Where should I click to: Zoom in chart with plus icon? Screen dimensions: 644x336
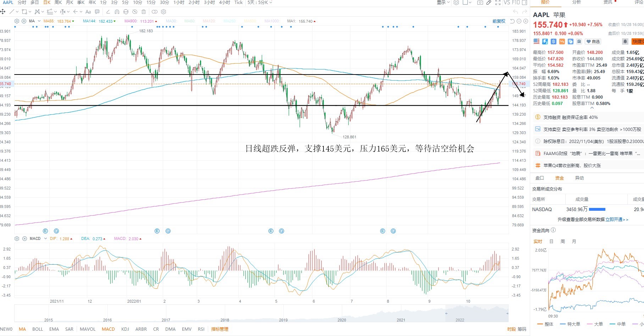point(526,21)
